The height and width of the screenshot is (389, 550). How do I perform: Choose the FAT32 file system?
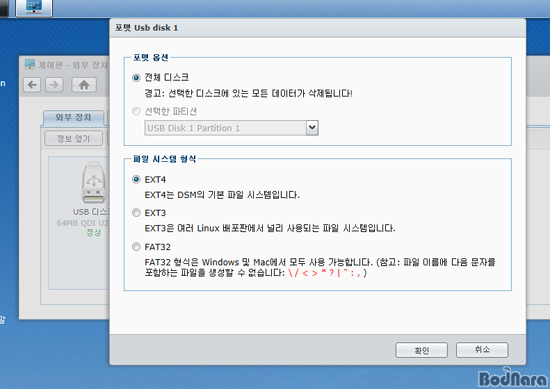(136, 247)
